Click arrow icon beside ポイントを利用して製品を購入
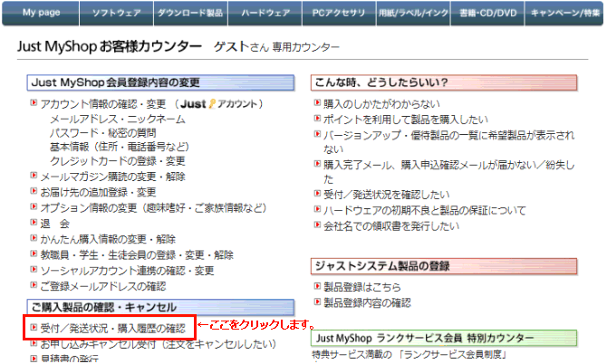This screenshot has width=607, height=364. click(317, 118)
